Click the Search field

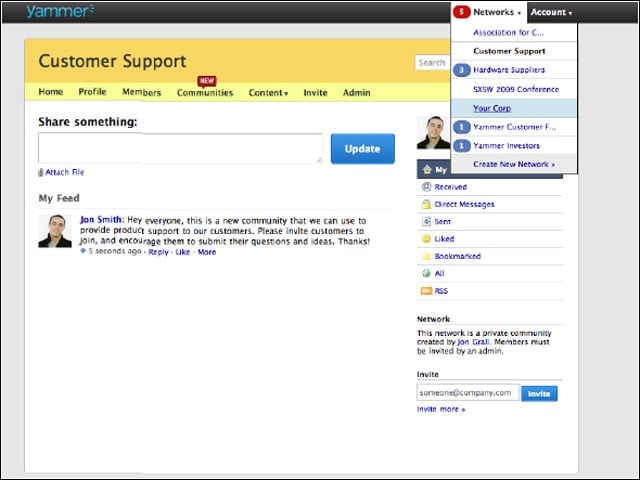(433, 62)
